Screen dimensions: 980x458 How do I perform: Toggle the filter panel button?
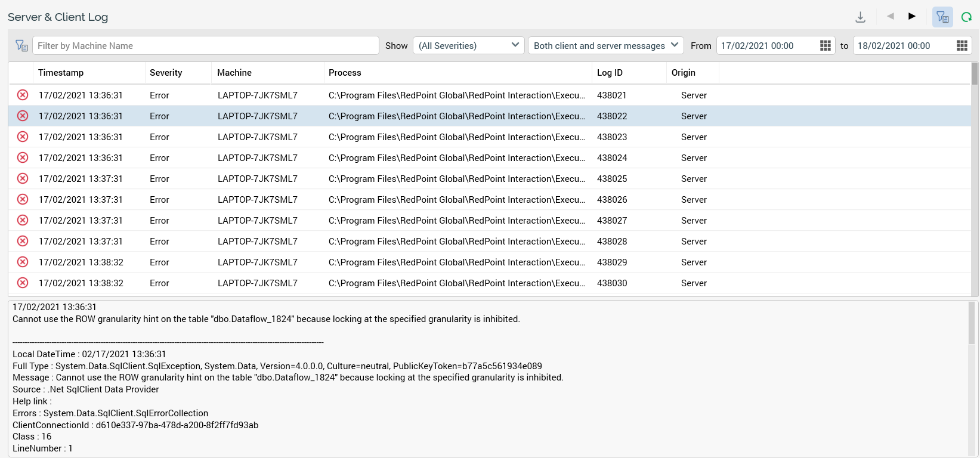pyautogui.click(x=942, y=17)
